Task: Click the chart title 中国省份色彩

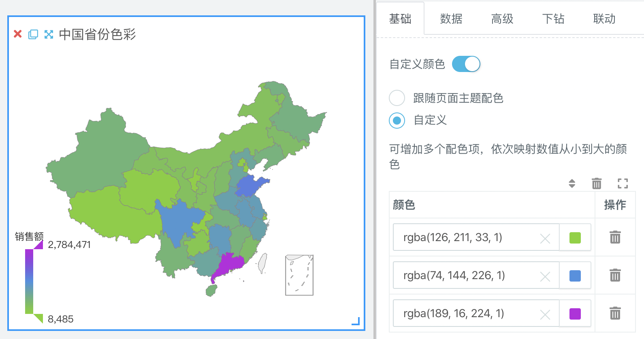Action: [x=97, y=34]
